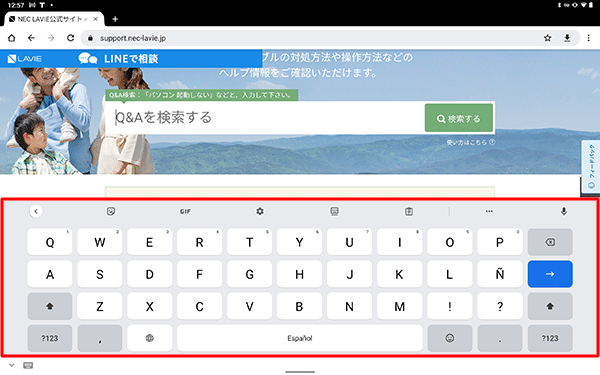Tap the Ñ key
The height and width of the screenshot is (375, 600).
500,274
